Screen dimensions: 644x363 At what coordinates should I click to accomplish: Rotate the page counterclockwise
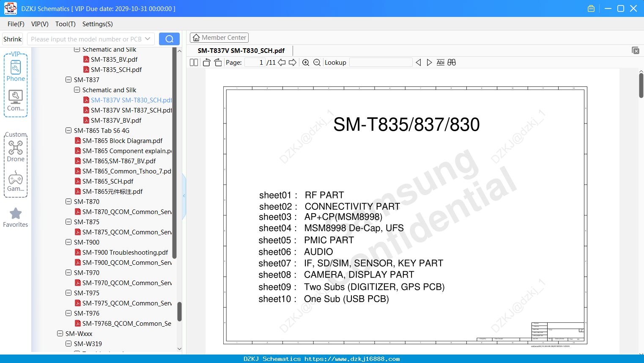pos(206,63)
